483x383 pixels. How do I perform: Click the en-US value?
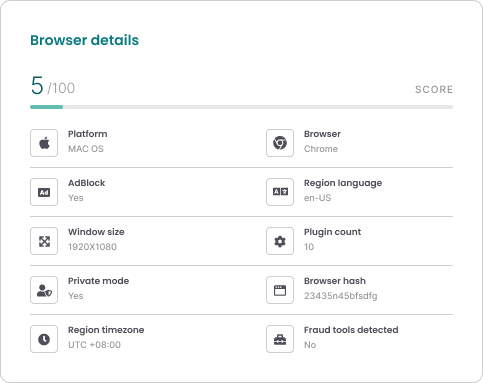(x=318, y=198)
